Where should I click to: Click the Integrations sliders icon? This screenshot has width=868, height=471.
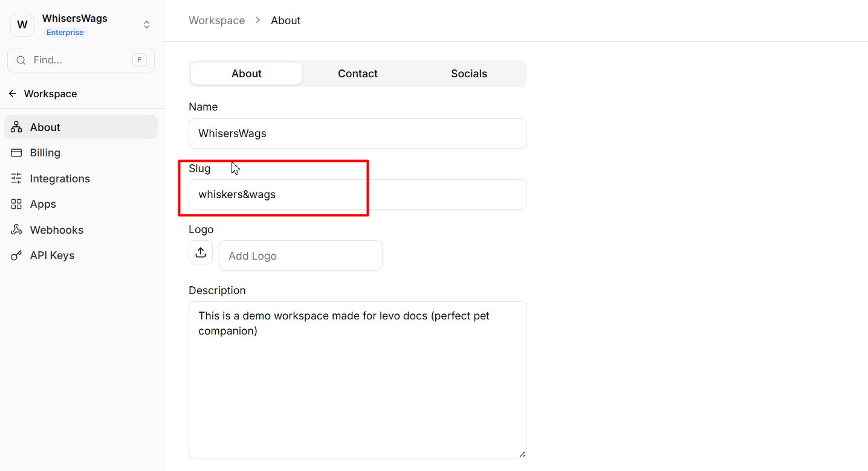tap(16, 179)
